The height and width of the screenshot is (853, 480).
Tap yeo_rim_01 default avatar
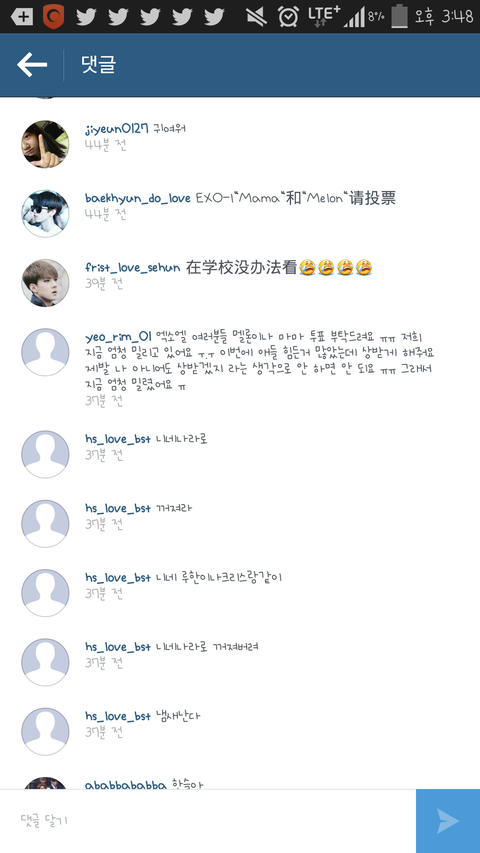45,352
